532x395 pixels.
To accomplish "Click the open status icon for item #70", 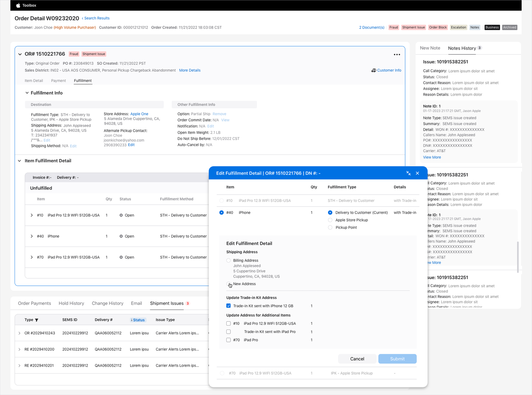I will 121,258.
